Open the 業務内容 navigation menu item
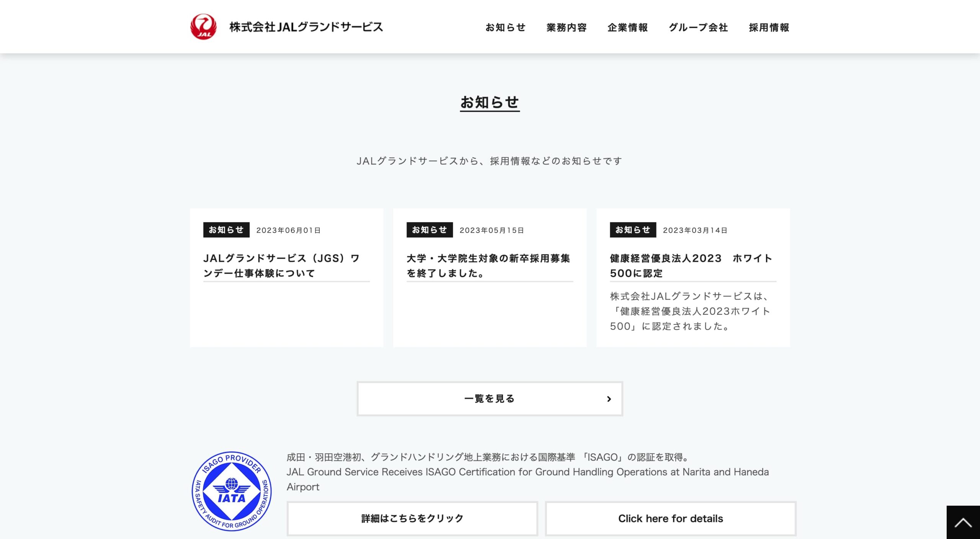980x539 pixels. click(567, 28)
